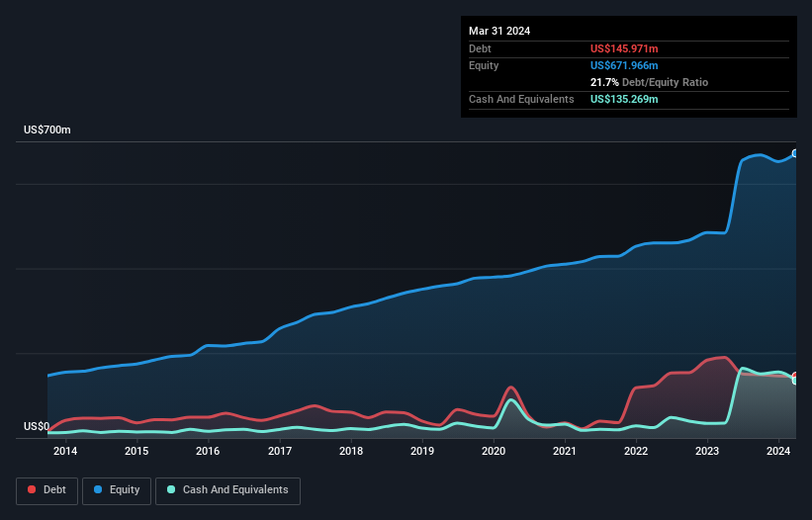
Task: Click the blue Equity legend dot
Action: tap(99, 490)
